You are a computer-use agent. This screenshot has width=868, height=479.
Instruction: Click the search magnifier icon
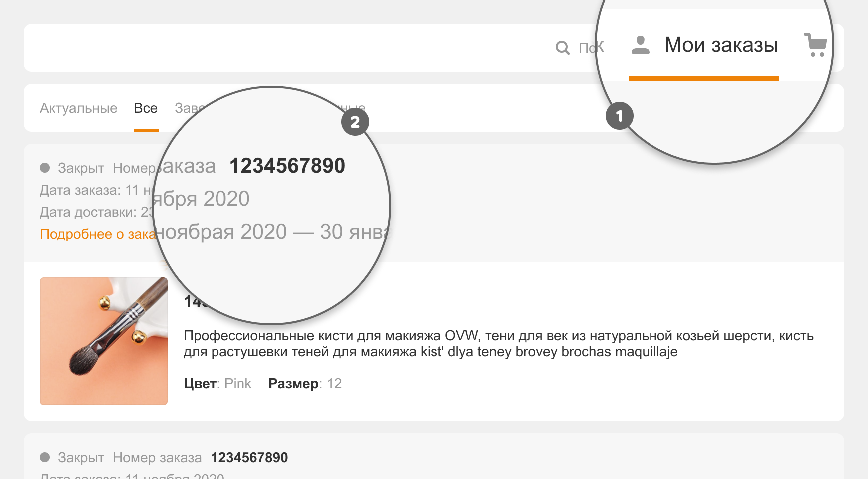pos(562,48)
